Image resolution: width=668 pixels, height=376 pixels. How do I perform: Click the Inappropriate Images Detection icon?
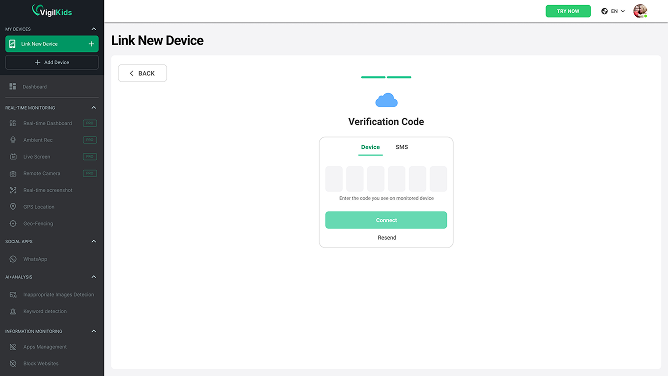13,294
